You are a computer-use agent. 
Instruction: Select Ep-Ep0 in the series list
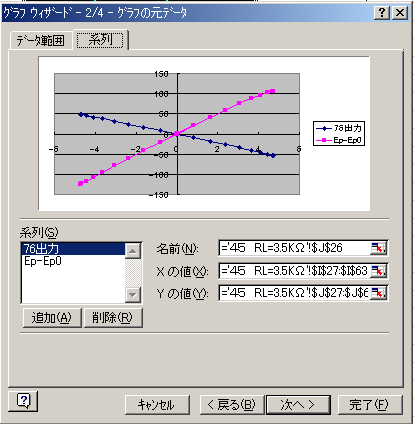(73, 261)
